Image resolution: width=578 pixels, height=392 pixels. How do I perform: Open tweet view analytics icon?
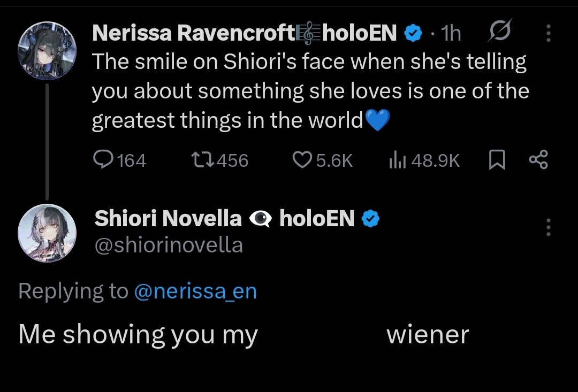395,160
